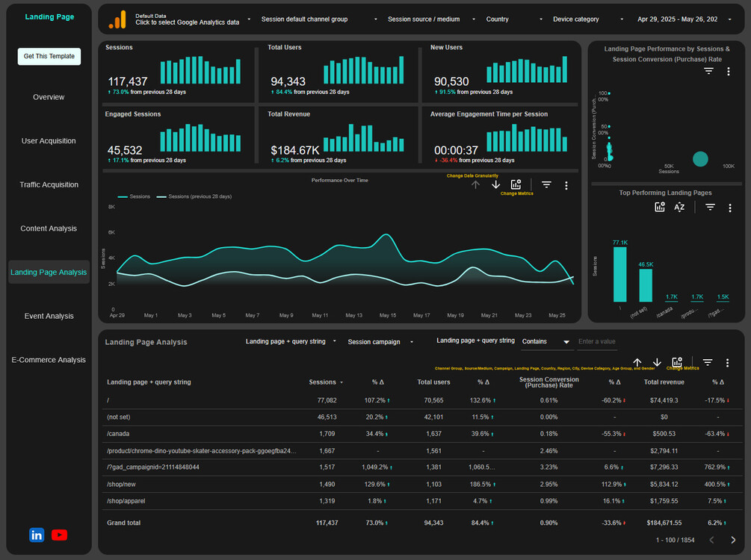Expand Device category filter dropdown
Viewport: 751px width, 560px height.
tap(588, 19)
